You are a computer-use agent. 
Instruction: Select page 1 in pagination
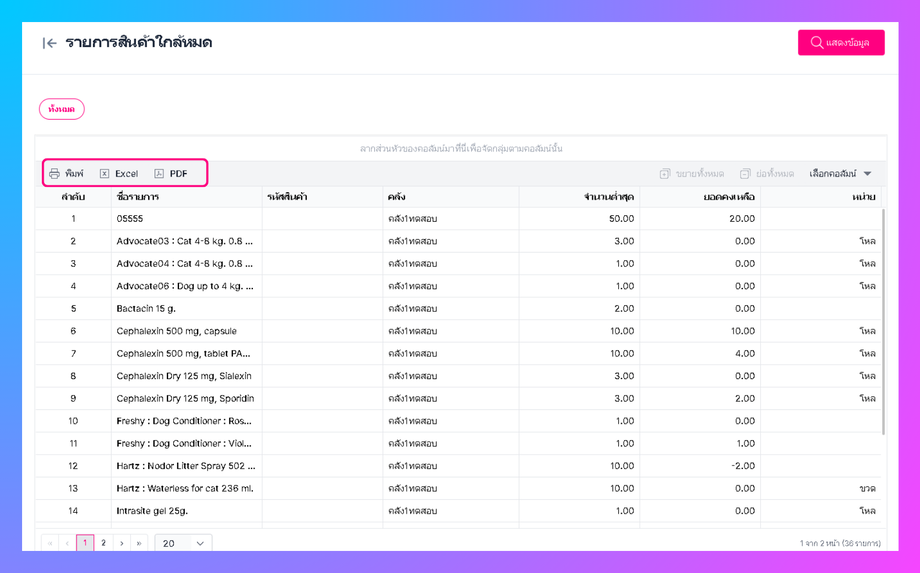tap(85, 543)
